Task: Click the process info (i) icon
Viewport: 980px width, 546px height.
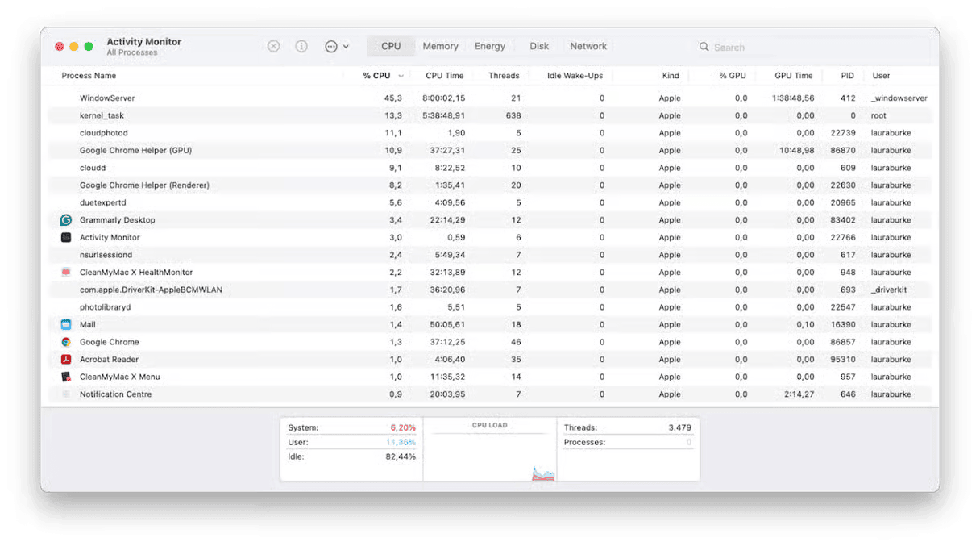Action: [x=301, y=47]
